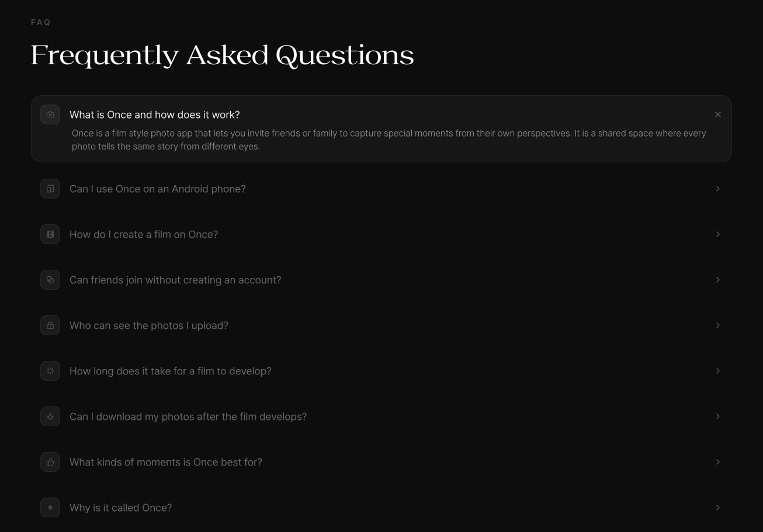Click the asterisk icon beside the Why is it called Once question
Screen dimensions: 763x532
tap(50, 507)
